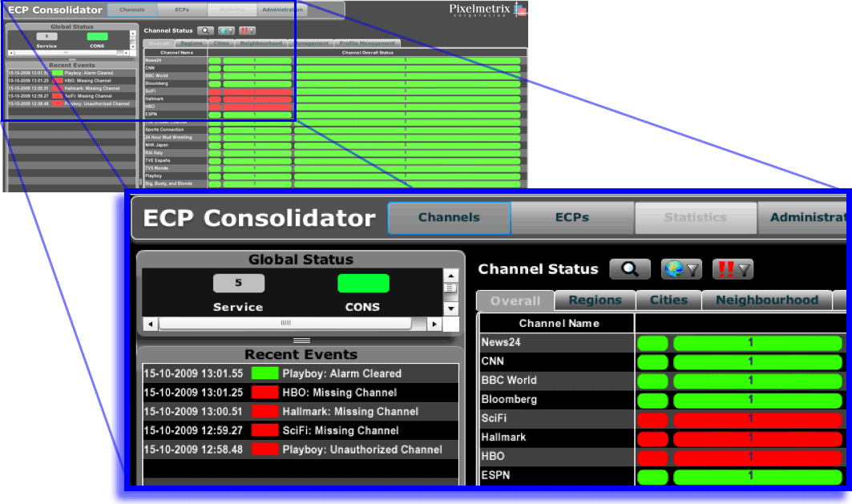Image resolution: width=852 pixels, height=504 pixels.
Task: Click the alarm filter icon in the small overview
Action: (x=247, y=30)
